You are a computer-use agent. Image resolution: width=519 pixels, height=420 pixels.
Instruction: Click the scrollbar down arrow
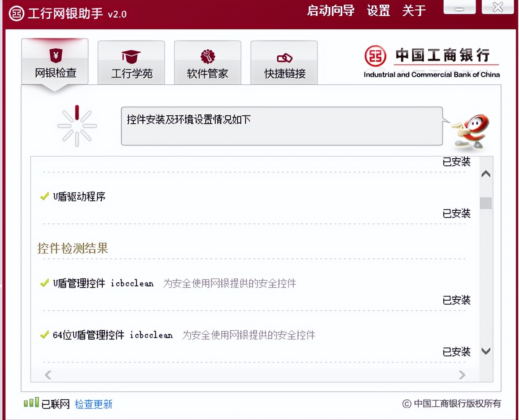[485, 351]
